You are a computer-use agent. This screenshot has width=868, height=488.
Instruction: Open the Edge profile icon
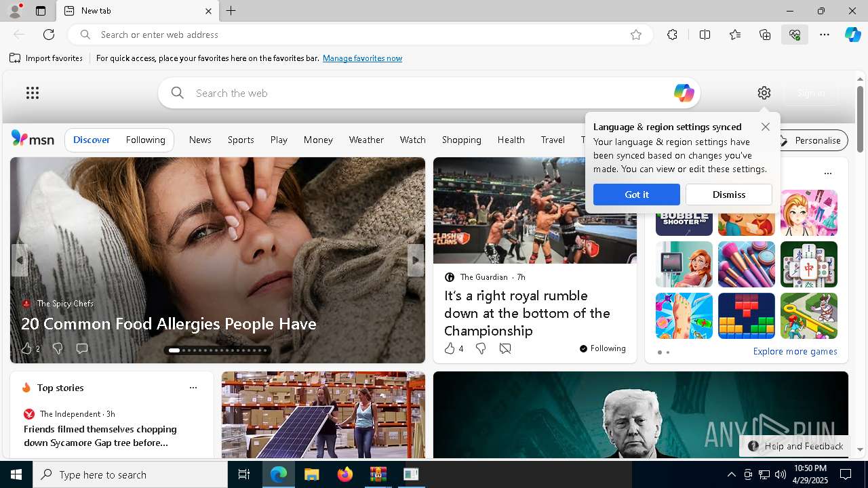tap(14, 11)
